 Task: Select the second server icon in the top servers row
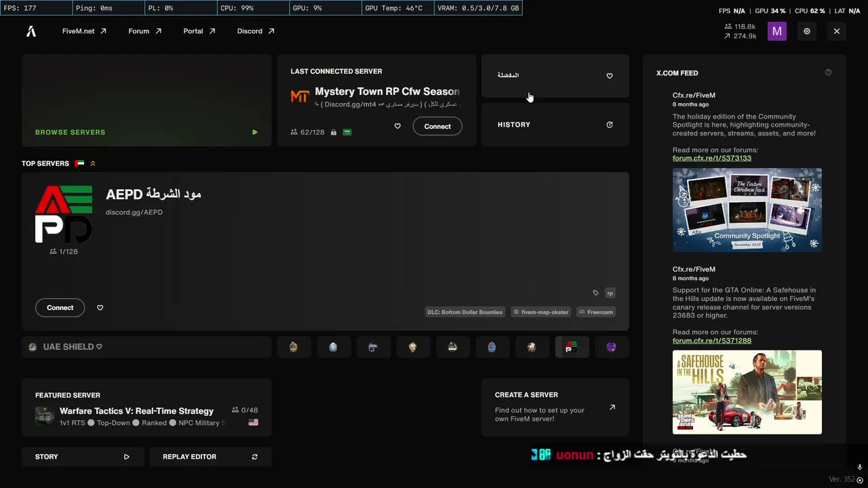[333, 347]
